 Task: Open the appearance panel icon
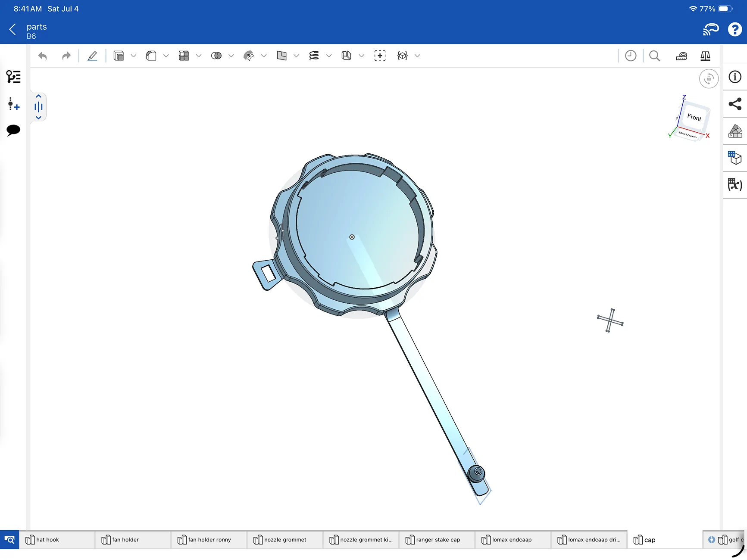point(735,131)
